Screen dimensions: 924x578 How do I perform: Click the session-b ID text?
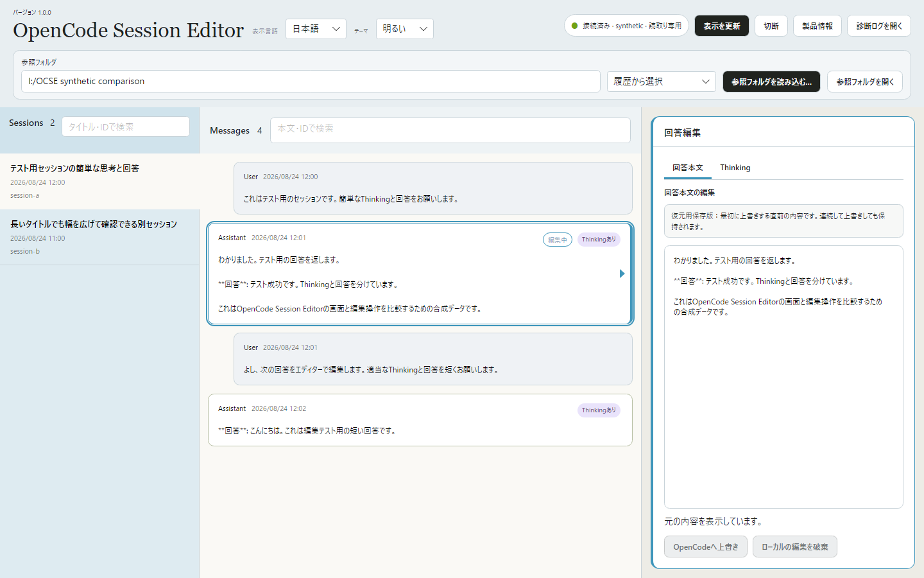(x=25, y=251)
